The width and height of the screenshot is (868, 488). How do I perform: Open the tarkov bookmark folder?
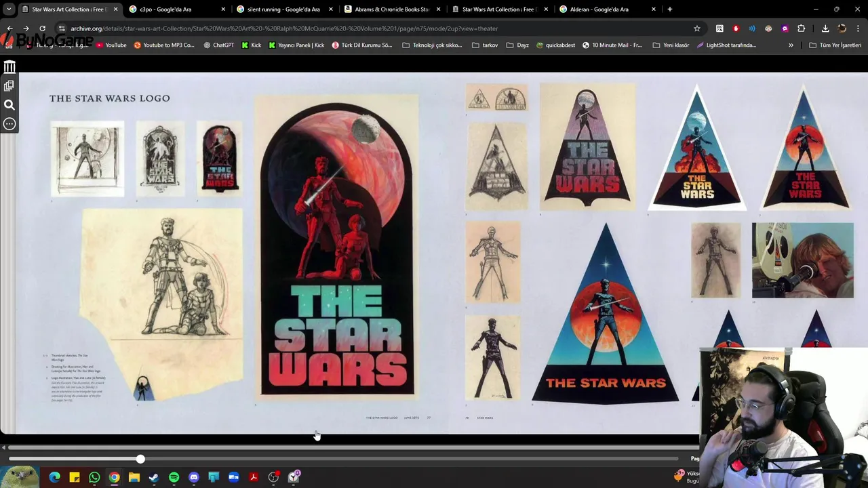[x=485, y=45]
